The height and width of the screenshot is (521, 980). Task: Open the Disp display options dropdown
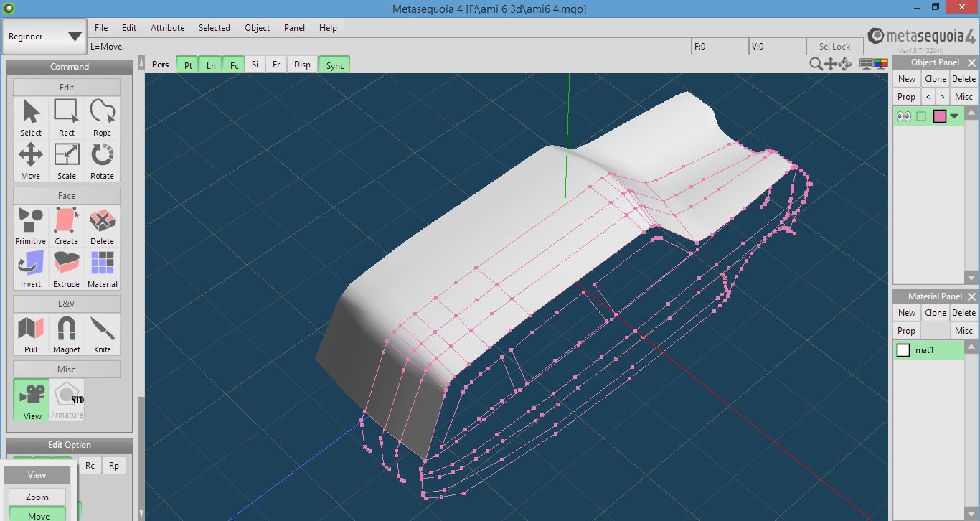[303, 65]
